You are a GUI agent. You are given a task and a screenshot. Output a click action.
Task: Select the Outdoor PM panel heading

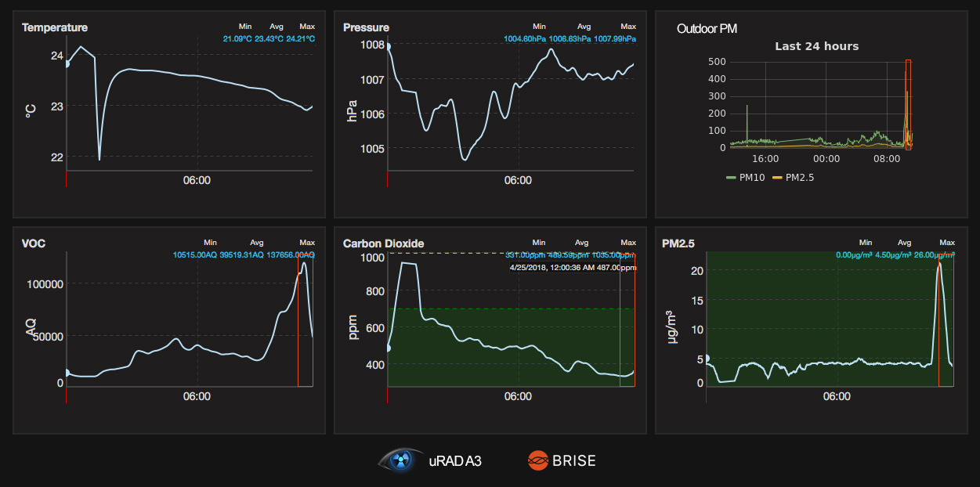point(707,29)
